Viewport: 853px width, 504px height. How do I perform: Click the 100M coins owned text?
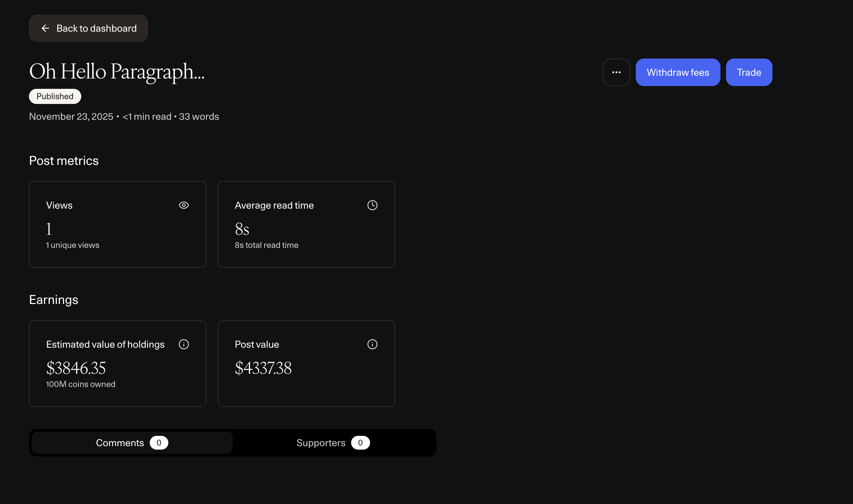click(x=81, y=384)
